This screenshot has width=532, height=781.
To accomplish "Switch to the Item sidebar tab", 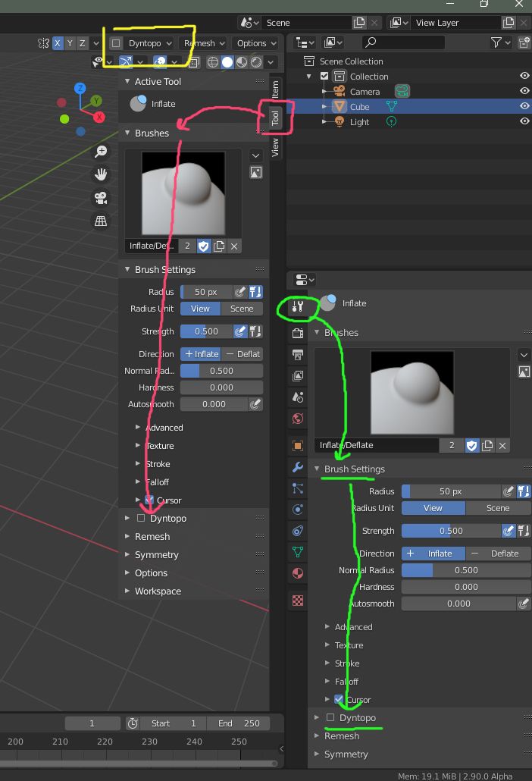I will point(275,89).
